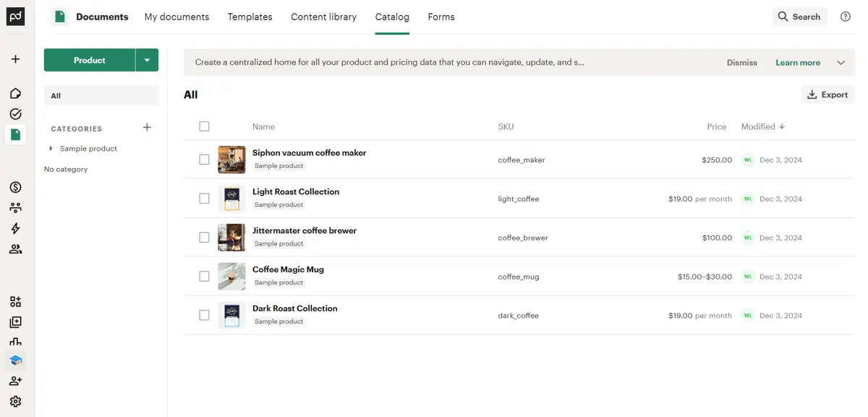Click WL avatar in Coffee Magic Mug row
The height and width of the screenshot is (417, 868).
(748, 277)
